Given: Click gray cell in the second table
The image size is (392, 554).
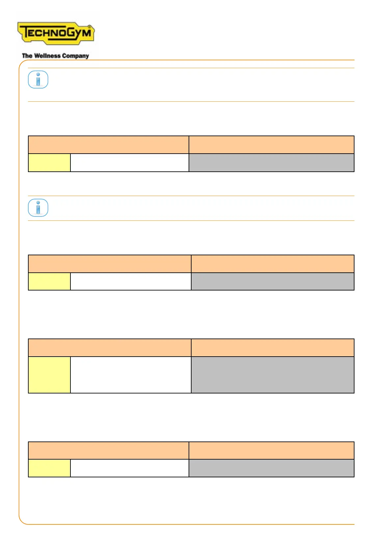Looking at the screenshot, I should pos(273,281).
